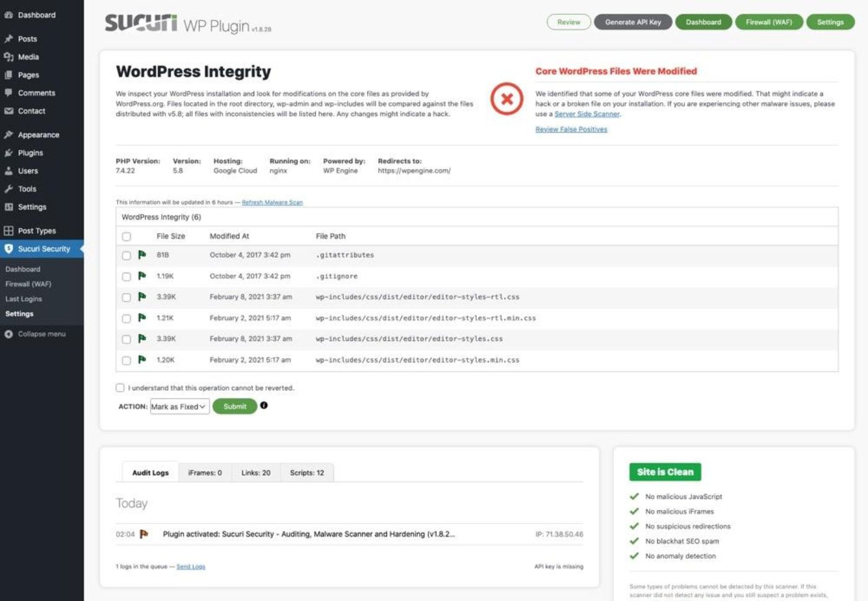Click the Tools wrench icon
This screenshot has height=601, width=868.
click(9, 189)
